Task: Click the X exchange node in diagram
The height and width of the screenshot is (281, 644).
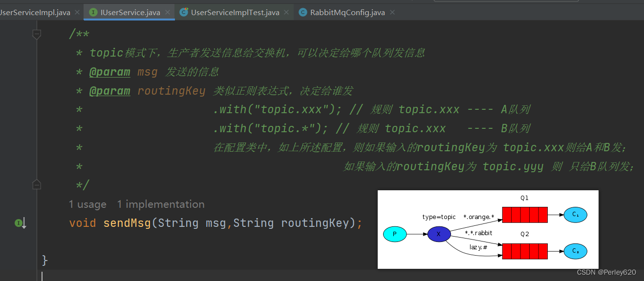Action: pos(439,235)
